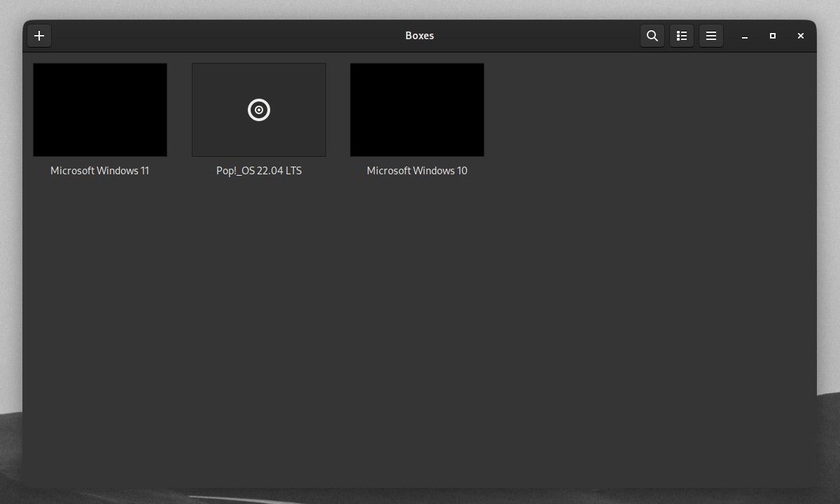Select the Pop!_OS 22.04 LTS thumbnail
Screen dimensions: 840x504
point(259,110)
